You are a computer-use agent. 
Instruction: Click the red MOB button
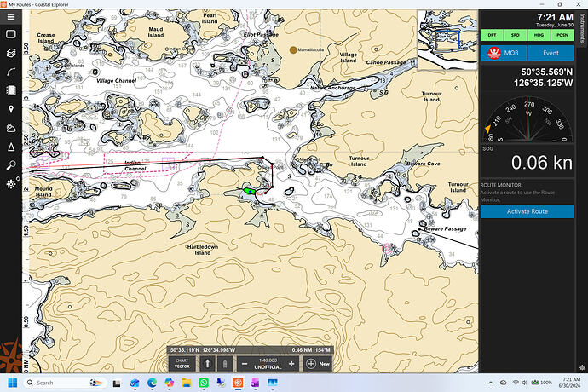[504, 53]
